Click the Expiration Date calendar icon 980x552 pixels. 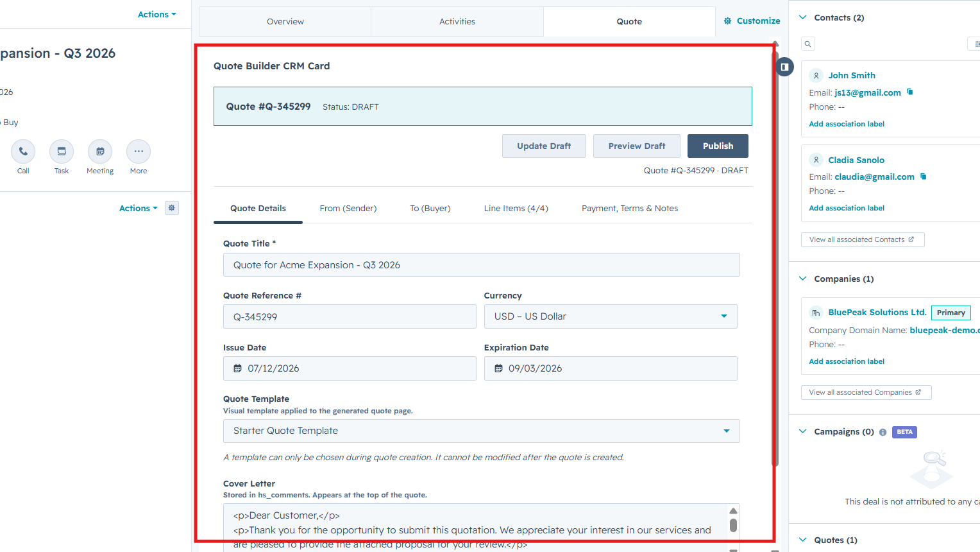pyautogui.click(x=498, y=368)
